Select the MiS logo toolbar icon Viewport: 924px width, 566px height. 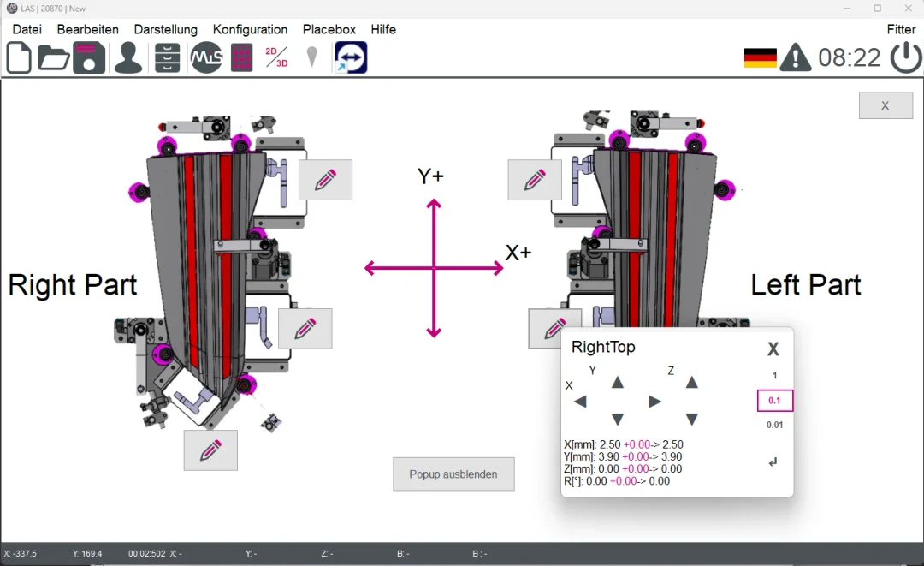click(x=205, y=57)
